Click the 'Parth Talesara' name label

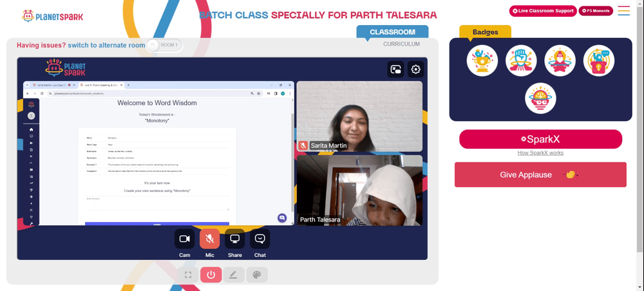pyautogui.click(x=320, y=220)
